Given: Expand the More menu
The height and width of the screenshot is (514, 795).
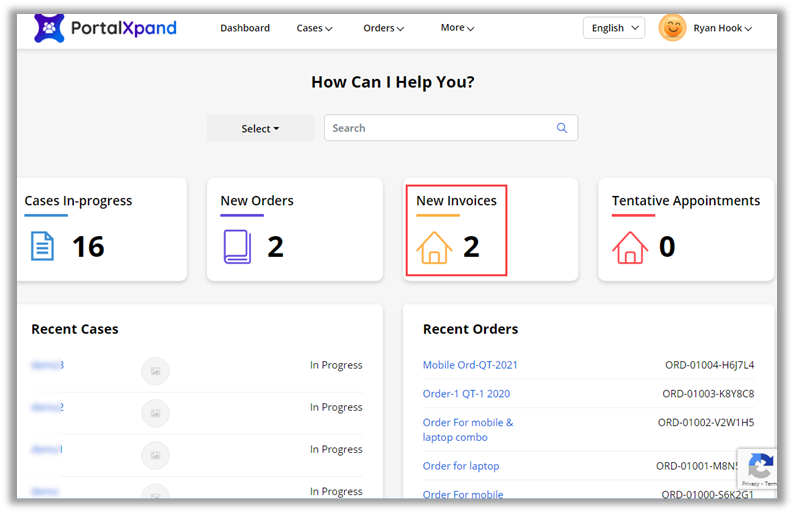Looking at the screenshot, I should [x=457, y=28].
